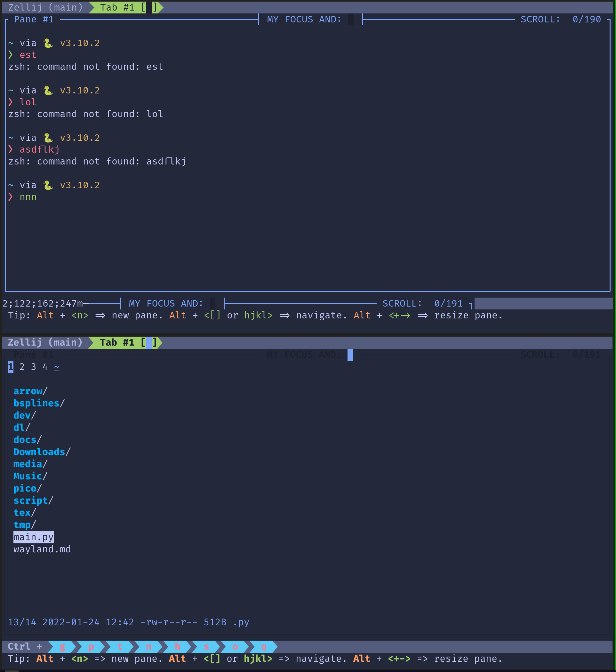Image resolution: width=616 pixels, height=672 pixels.
Task: Select the highlighted main.py entry
Action: tap(33, 537)
